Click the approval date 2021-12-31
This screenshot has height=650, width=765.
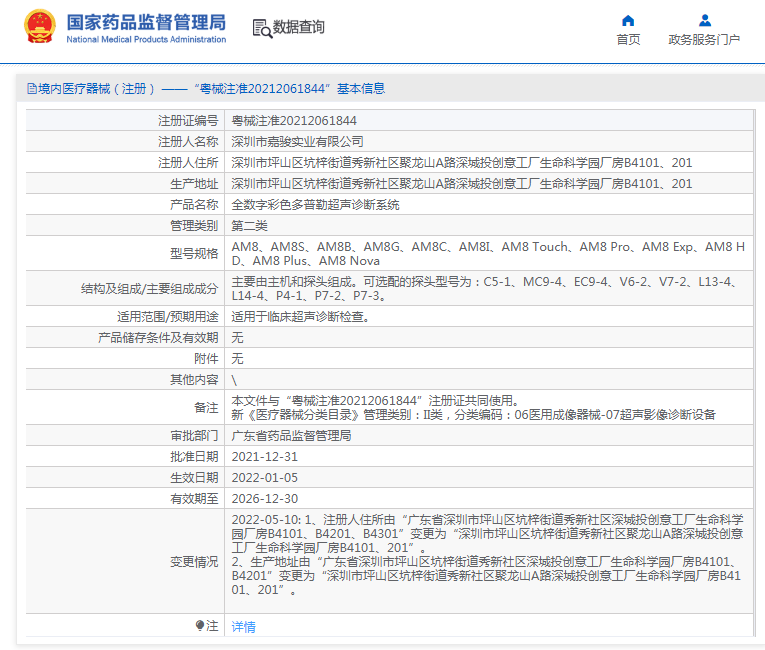tap(265, 456)
